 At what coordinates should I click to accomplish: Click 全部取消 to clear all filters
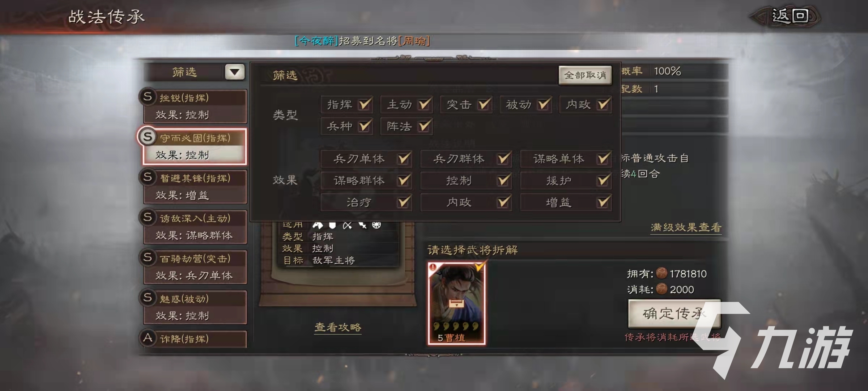[585, 75]
